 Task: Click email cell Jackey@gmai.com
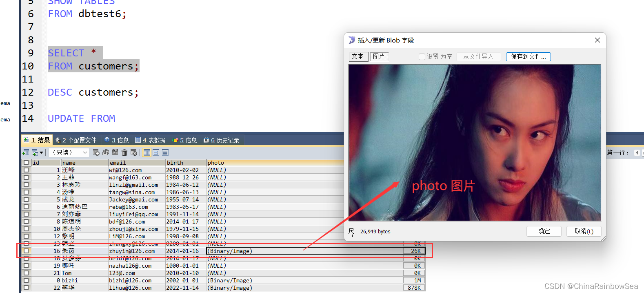pos(137,199)
